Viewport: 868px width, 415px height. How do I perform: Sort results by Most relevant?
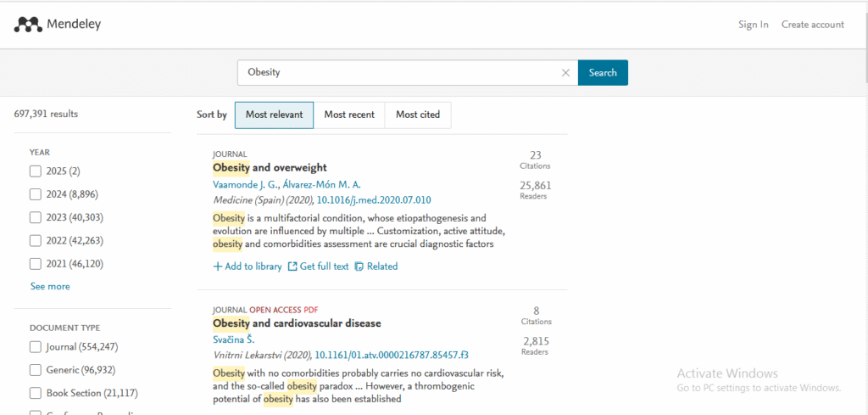274,115
